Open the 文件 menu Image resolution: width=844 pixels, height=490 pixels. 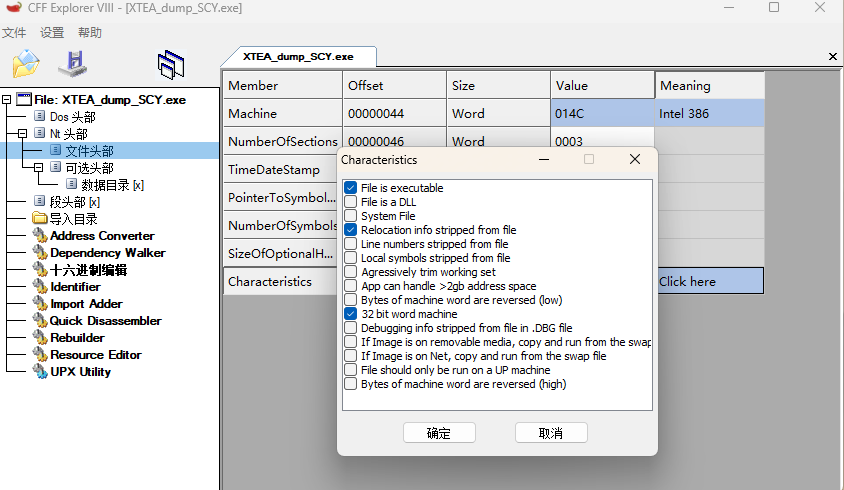[x=14, y=33]
